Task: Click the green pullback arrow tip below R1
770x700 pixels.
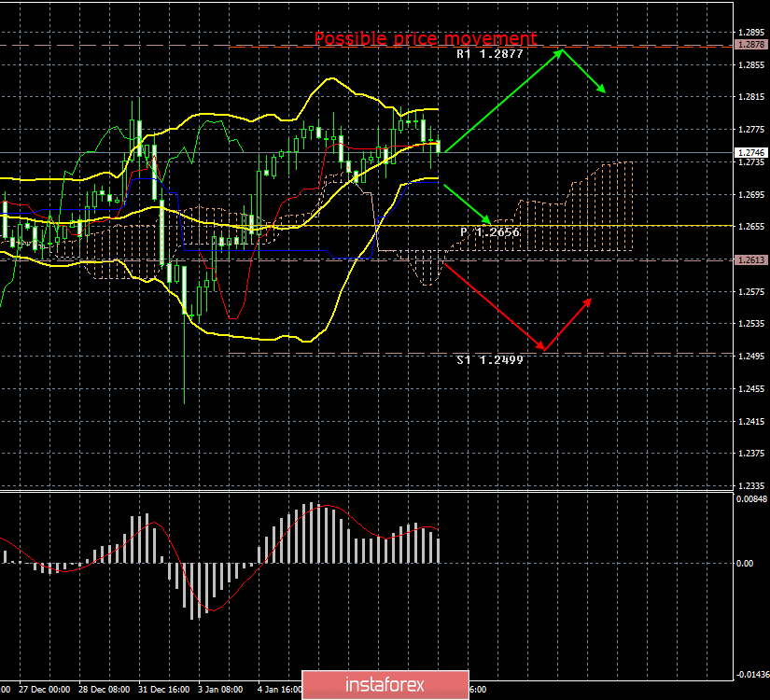Action: (603, 91)
